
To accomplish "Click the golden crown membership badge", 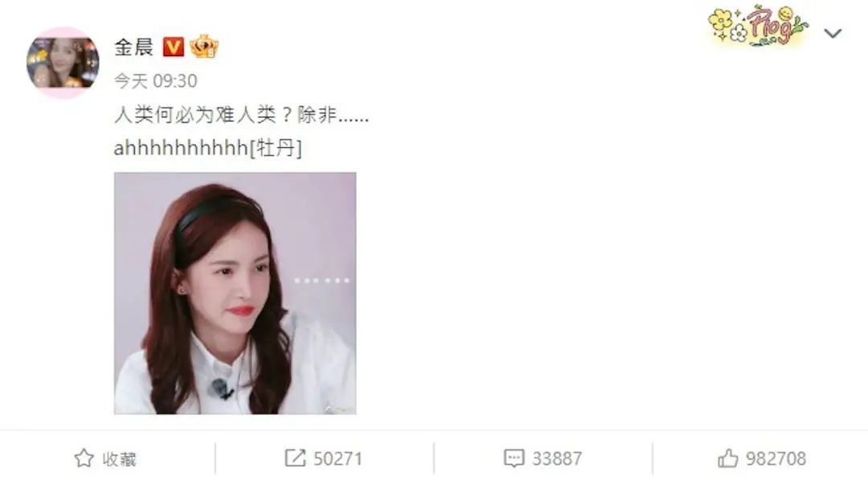I will (204, 47).
